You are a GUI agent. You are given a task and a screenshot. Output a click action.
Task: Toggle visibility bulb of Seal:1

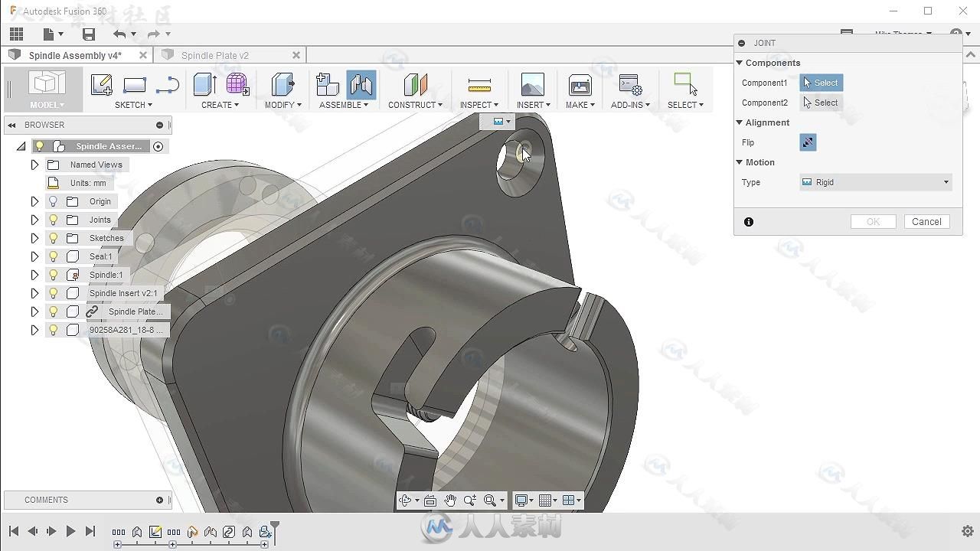53,256
